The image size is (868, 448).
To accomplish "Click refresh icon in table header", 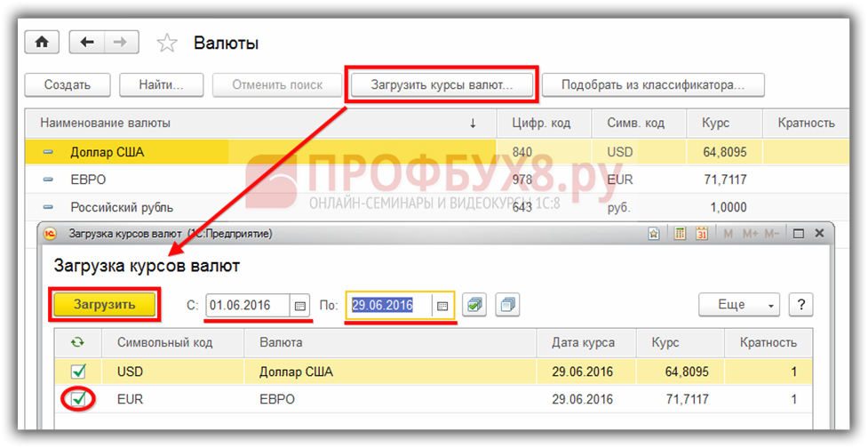I will click(77, 342).
